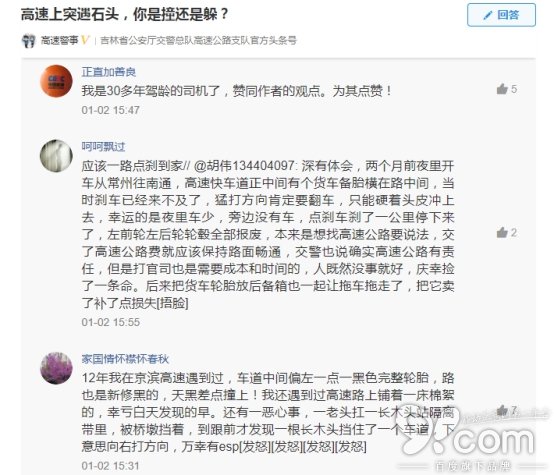
Task: Click timestamp 01-02 15:55
Action: (111, 322)
